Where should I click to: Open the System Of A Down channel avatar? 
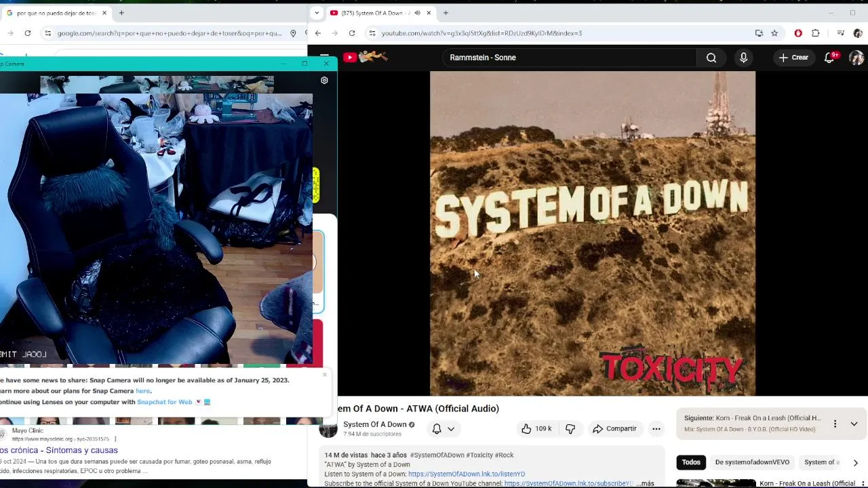coord(328,429)
